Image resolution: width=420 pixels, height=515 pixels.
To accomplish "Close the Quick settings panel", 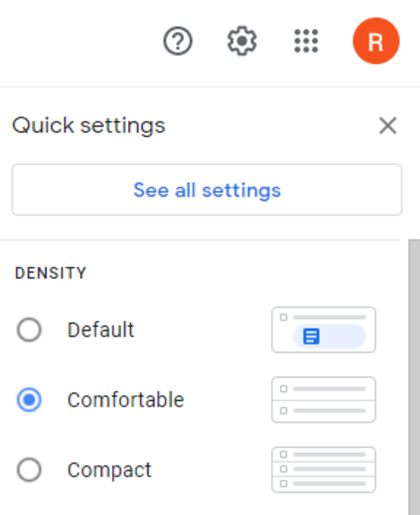I will (x=388, y=125).
